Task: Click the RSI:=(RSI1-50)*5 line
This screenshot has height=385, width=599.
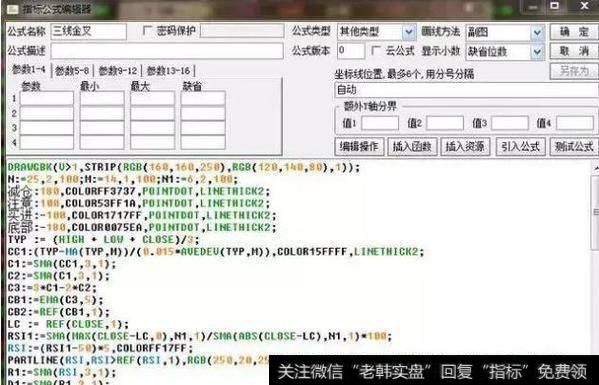Action: (100, 348)
